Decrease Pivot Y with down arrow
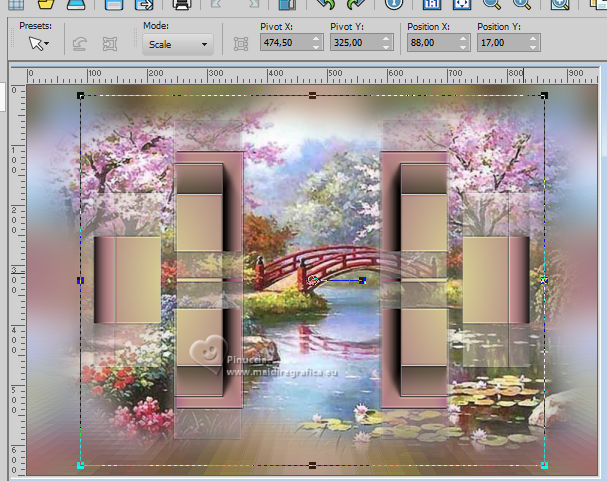Screen dimensions: 607x481 (x=386, y=46)
